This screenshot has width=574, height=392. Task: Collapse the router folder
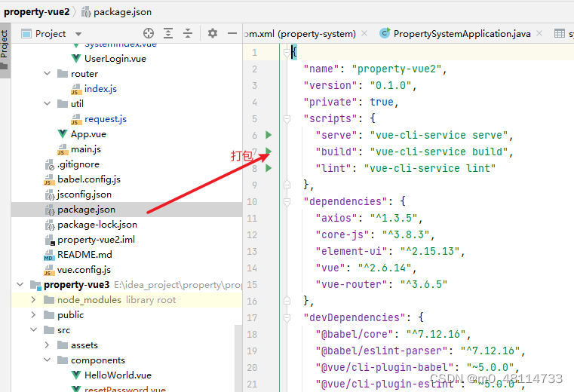[x=48, y=74]
